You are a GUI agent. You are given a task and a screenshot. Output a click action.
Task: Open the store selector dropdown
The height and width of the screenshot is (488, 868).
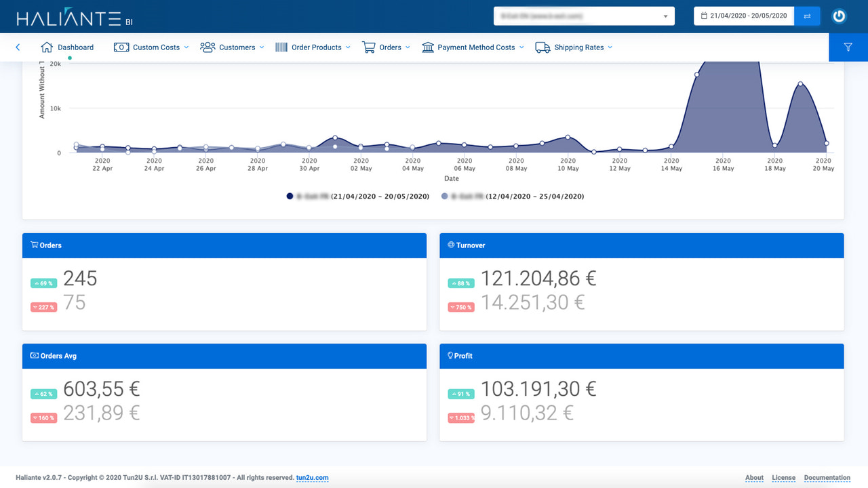coord(584,16)
